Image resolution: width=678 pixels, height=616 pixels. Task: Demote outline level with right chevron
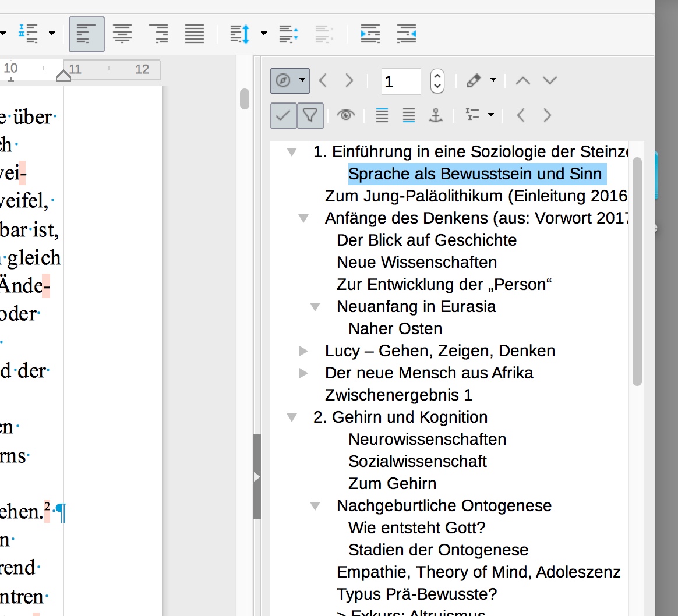click(548, 115)
